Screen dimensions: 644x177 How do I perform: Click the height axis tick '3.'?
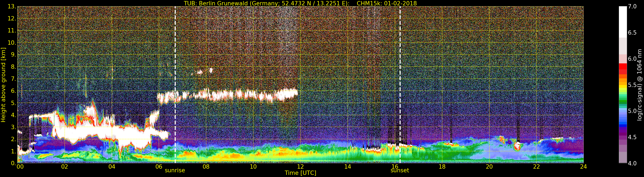tap(13, 127)
